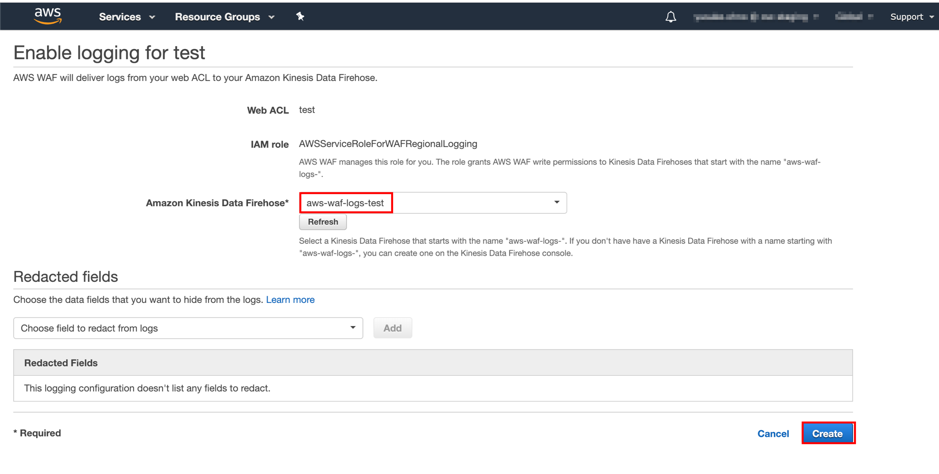
Task: Open the Resource Groups menu
Action: tap(225, 17)
